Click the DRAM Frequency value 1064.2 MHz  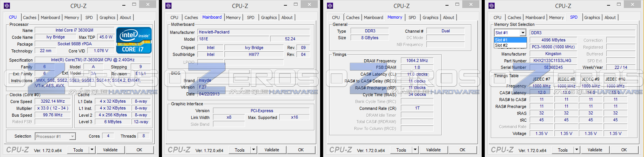[x=417, y=60]
